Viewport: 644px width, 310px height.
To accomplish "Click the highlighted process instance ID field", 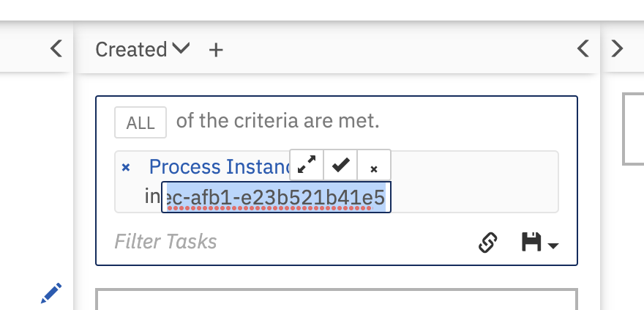I will tap(276, 197).
